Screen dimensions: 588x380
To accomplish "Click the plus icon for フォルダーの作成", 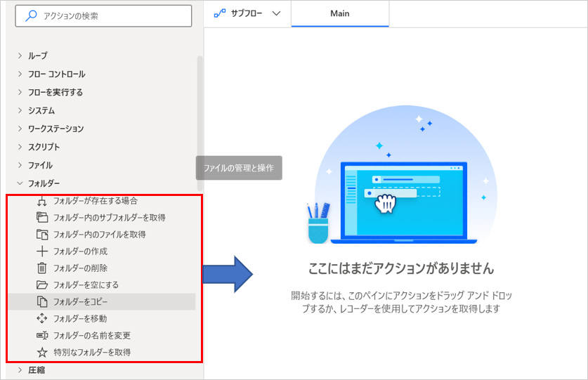I will tap(41, 251).
